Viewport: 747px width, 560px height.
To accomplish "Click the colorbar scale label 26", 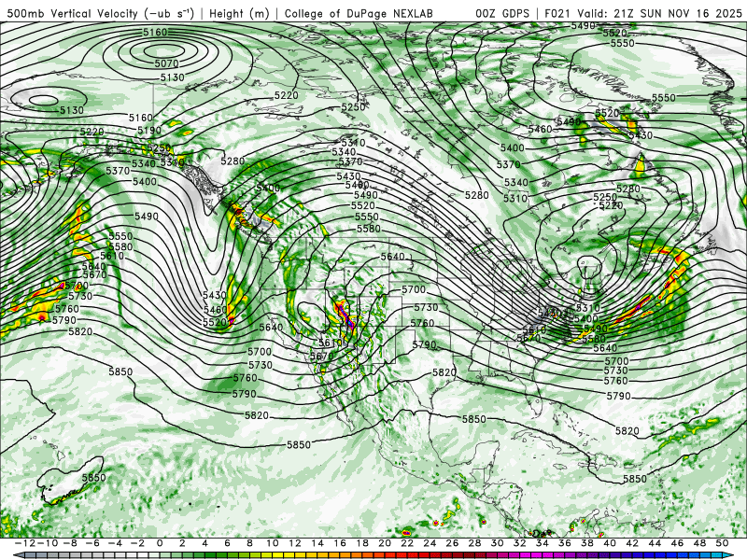I will click(x=452, y=543).
